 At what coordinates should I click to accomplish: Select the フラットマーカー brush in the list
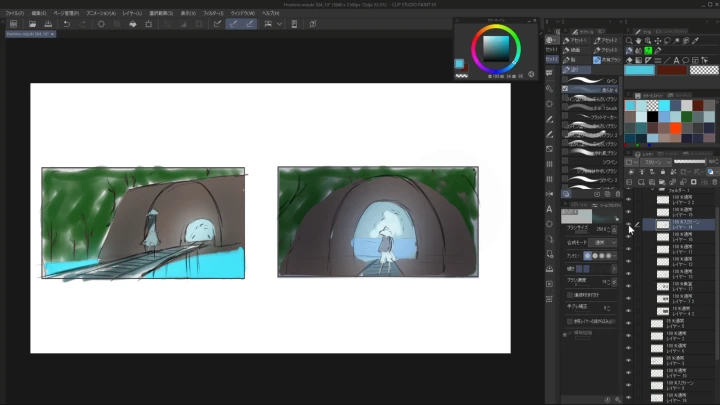(591, 117)
